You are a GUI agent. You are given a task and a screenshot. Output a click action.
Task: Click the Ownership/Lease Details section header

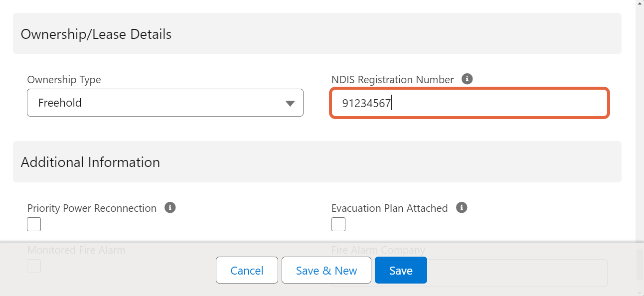pos(96,34)
